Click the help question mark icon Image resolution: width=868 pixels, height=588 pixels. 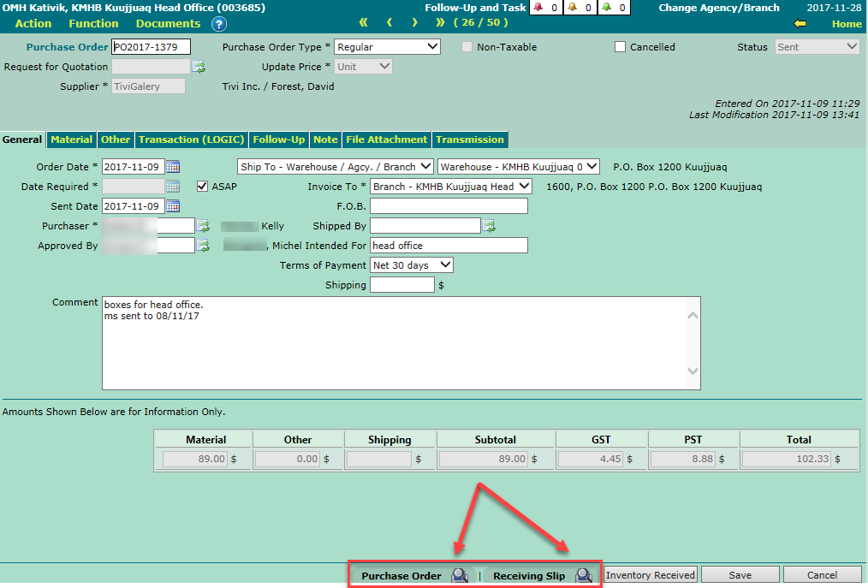pyautogui.click(x=219, y=24)
